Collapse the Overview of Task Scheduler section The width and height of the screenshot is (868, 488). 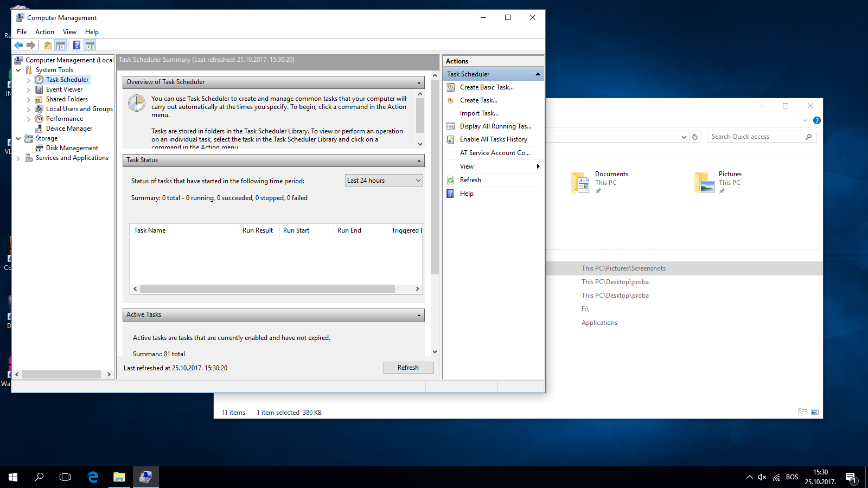click(x=419, y=82)
